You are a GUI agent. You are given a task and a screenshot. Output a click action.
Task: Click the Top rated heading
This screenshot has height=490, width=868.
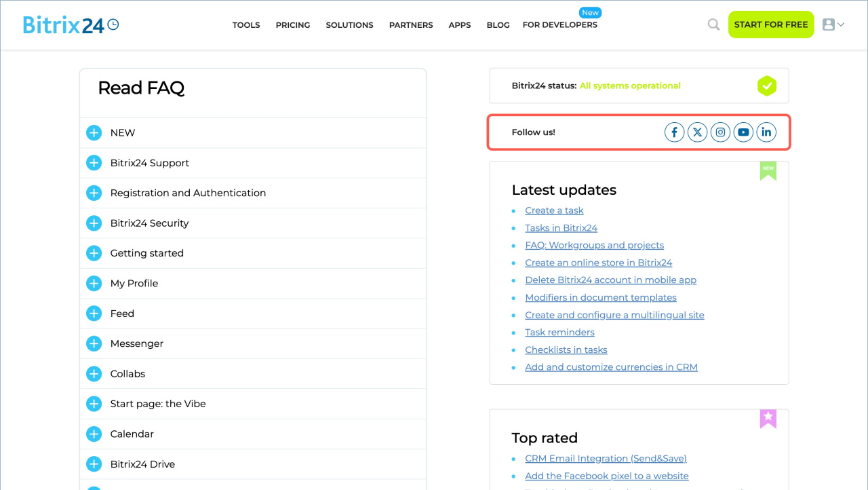click(545, 438)
